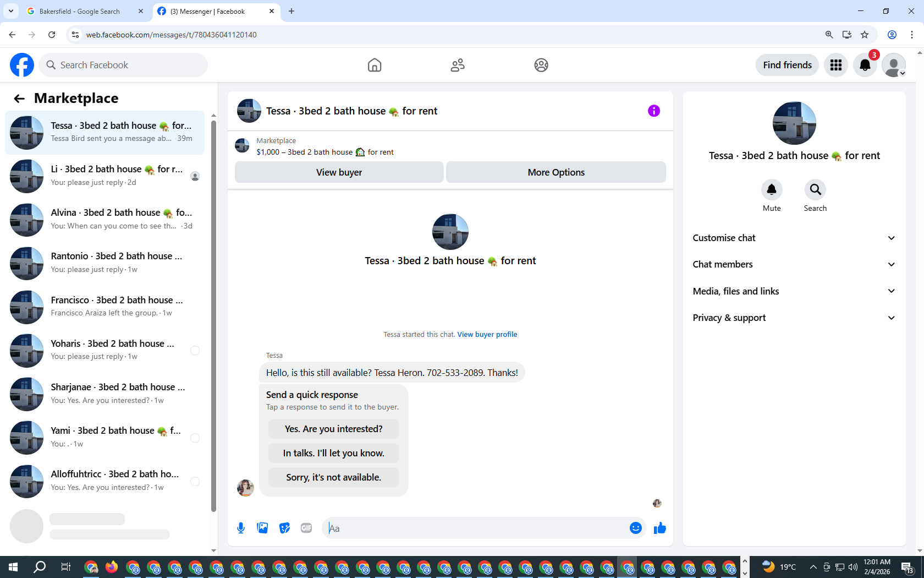Open the View buyer profile link
This screenshot has height=578, width=924.
[487, 334]
